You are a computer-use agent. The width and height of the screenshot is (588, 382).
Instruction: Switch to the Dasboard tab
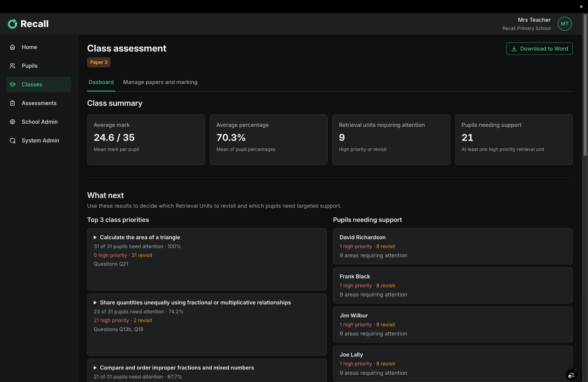click(x=101, y=82)
